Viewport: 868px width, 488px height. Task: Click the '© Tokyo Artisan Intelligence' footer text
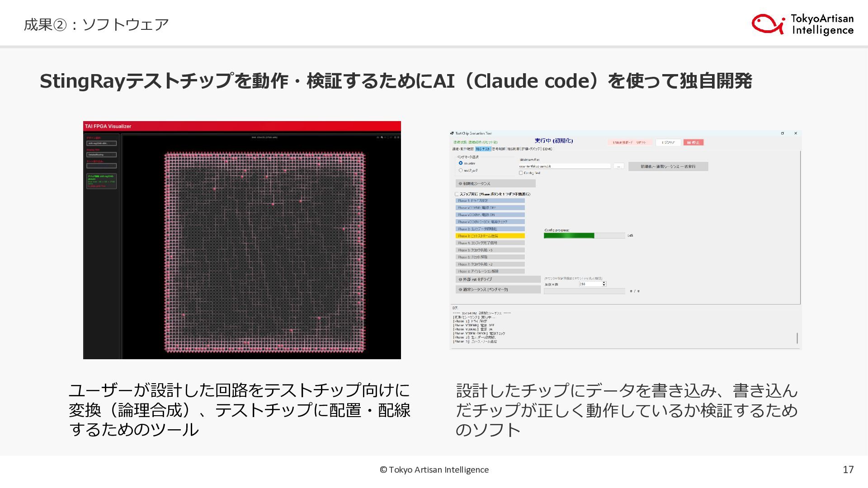point(434,469)
